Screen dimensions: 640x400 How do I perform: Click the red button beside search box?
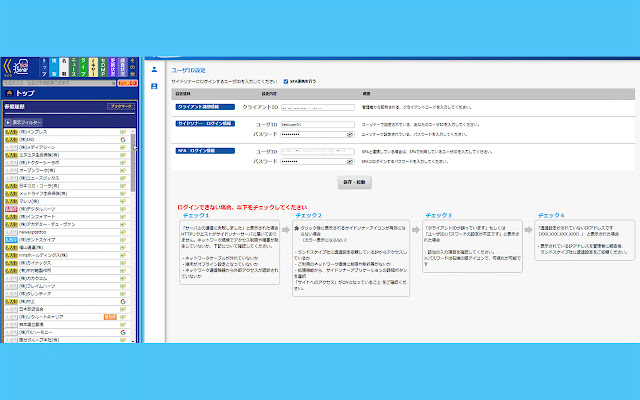coord(127,83)
